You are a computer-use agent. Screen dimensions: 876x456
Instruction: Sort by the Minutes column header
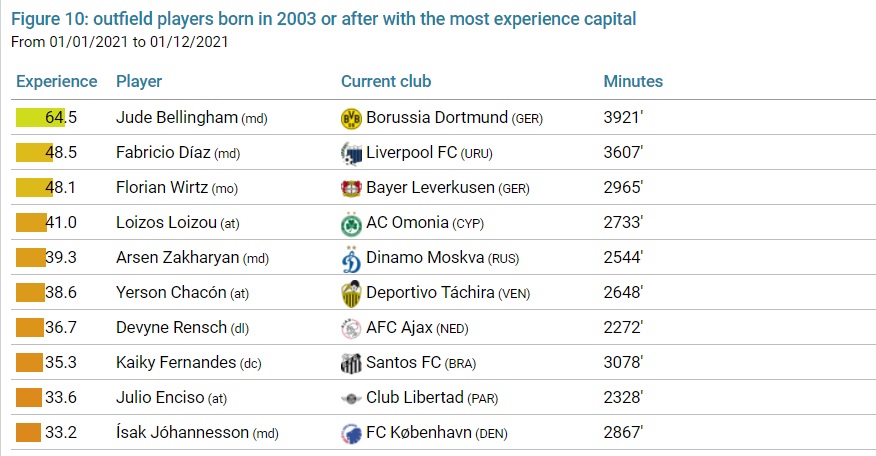[x=633, y=82]
